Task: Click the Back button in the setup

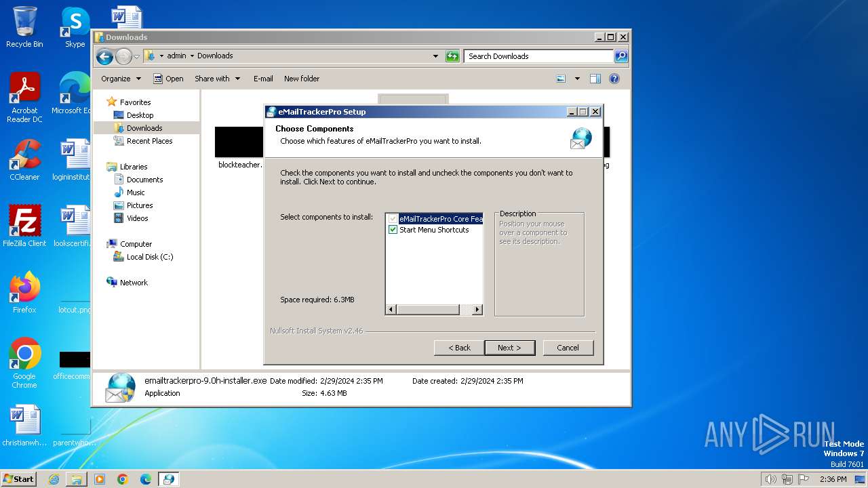Action: 459,348
